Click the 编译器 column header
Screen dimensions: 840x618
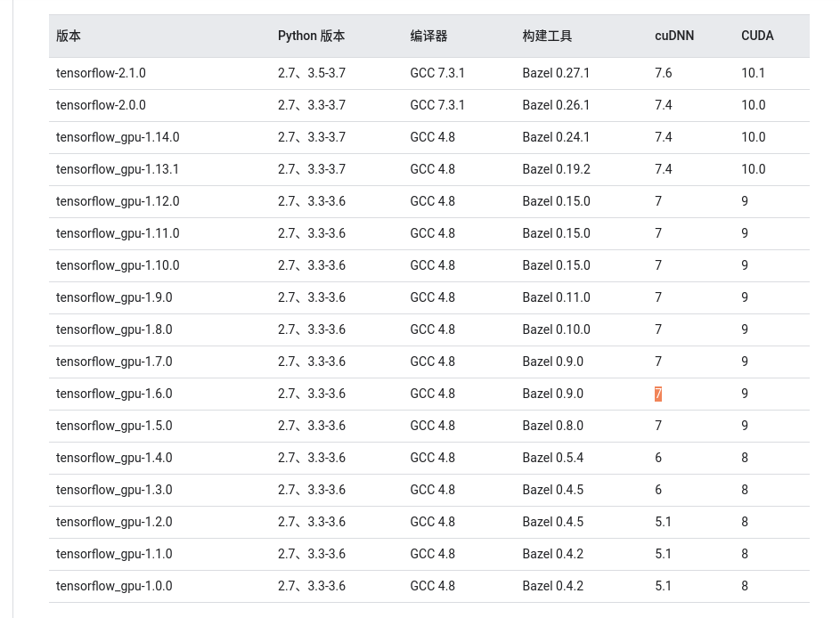(428, 37)
